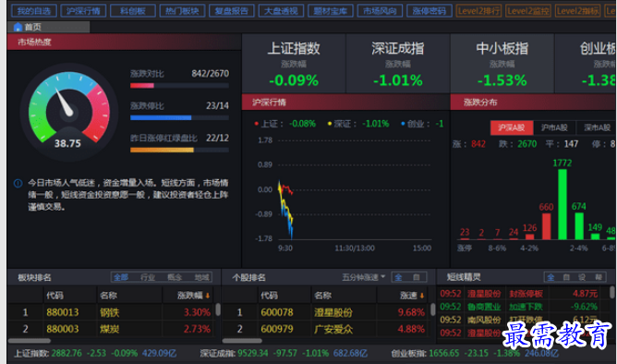Screen dimensions: 617x364
Task: Select 大盘透视 in the top navigation
Action: point(281,11)
